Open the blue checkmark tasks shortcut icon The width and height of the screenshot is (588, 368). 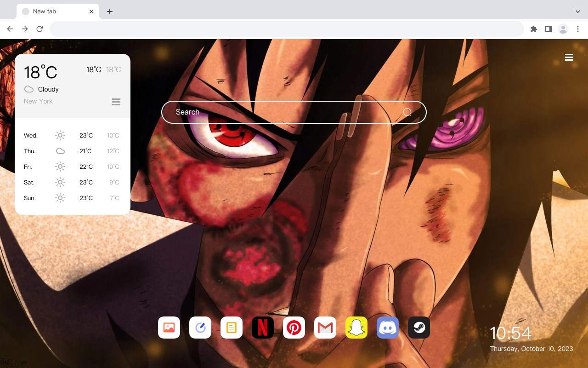[x=200, y=328]
